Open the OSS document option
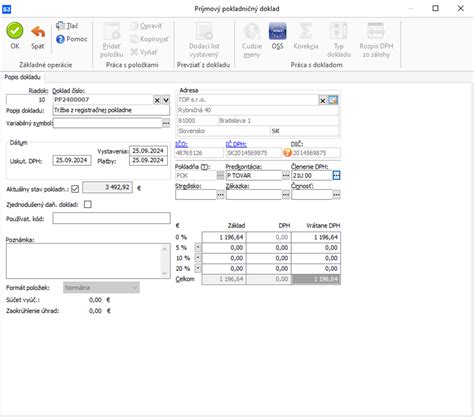This screenshot has height=417, width=474. tap(277, 31)
